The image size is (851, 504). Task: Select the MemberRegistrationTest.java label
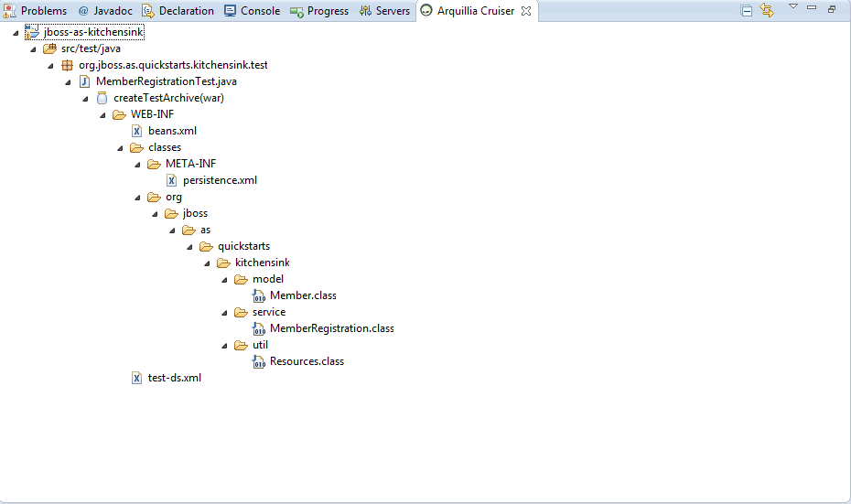[166, 81]
